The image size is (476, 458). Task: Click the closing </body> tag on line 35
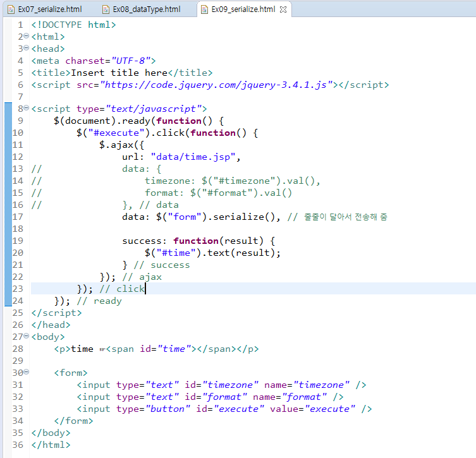pyautogui.click(x=51, y=433)
